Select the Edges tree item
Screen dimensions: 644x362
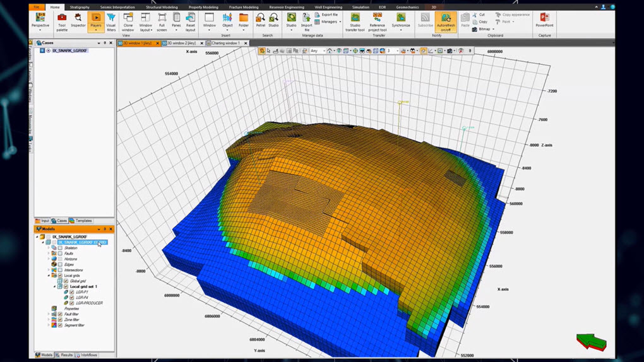point(69,265)
